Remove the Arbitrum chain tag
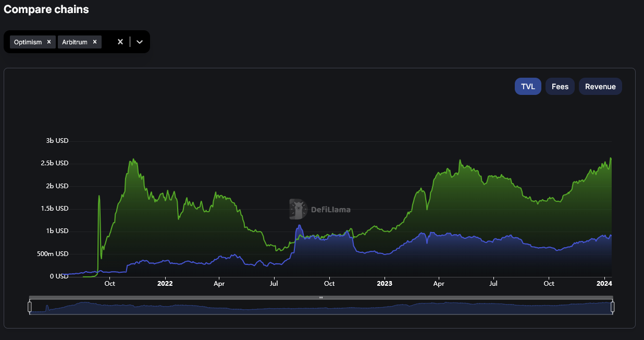 (x=95, y=42)
